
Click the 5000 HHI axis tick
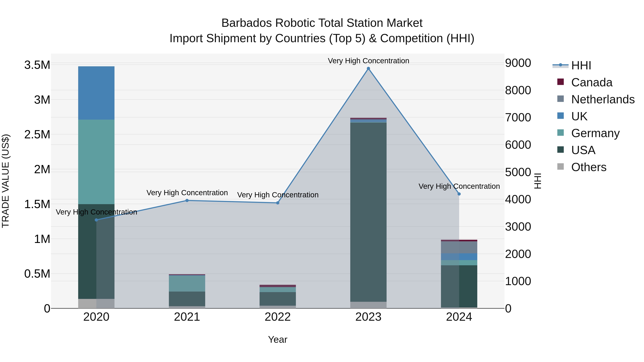(x=518, y=172)
